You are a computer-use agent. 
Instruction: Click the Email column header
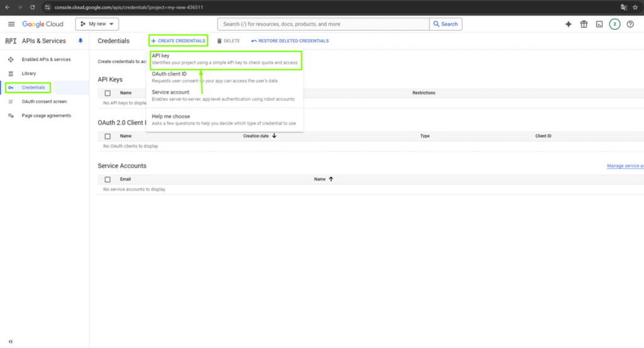point(125,179)
